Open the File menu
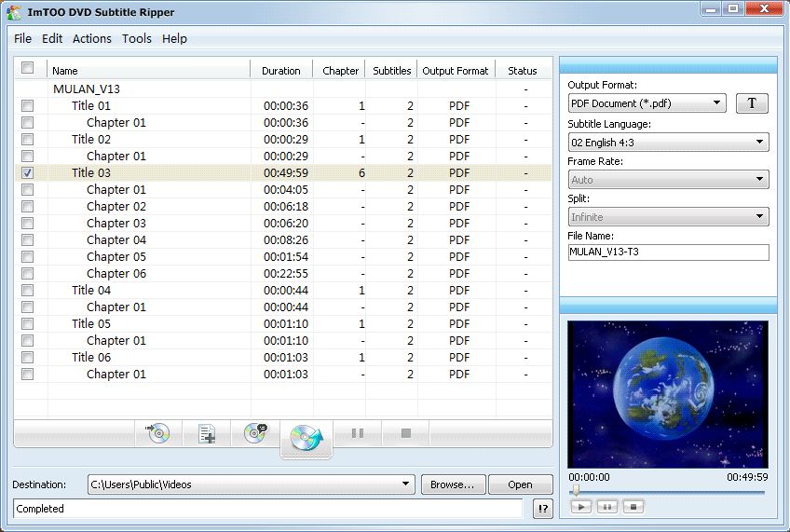This screenshot has height=532, width=790. 22,39
